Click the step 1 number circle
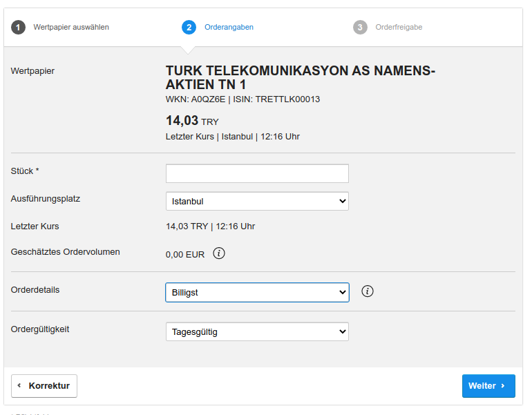The height and width of the screenshot is (415, 532). coord(18,28)
